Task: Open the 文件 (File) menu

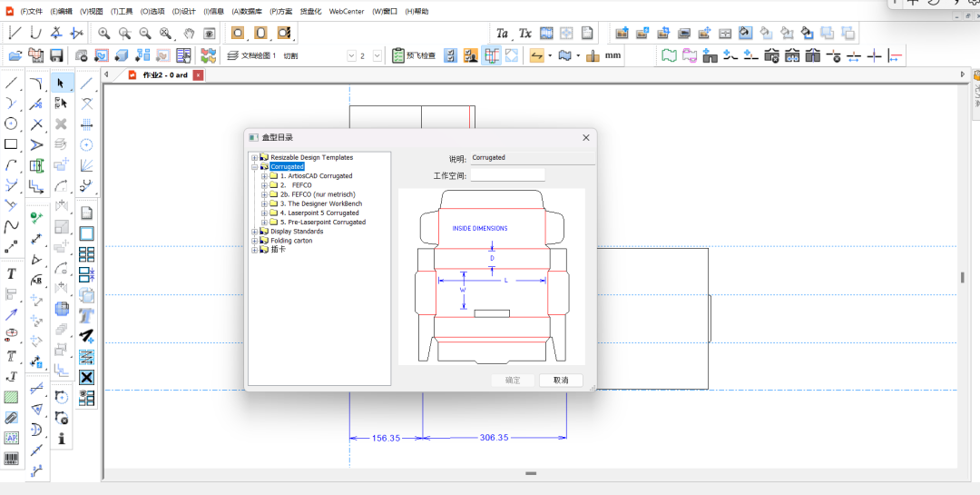Action: click(31, 12)
